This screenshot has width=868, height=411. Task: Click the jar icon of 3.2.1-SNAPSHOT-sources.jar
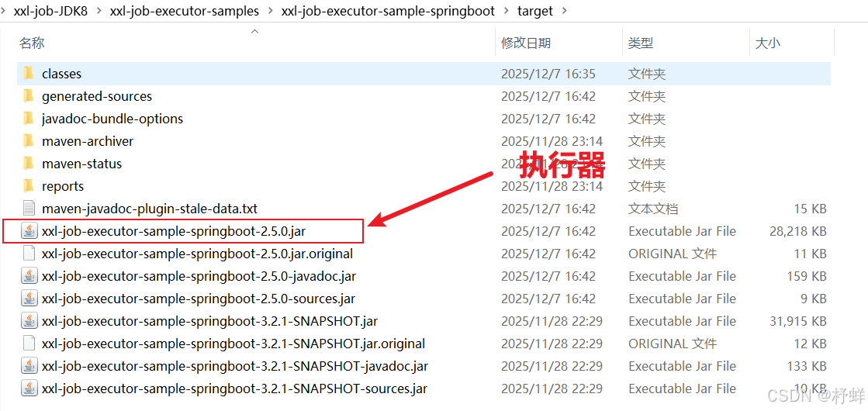(x=29, y=389)
